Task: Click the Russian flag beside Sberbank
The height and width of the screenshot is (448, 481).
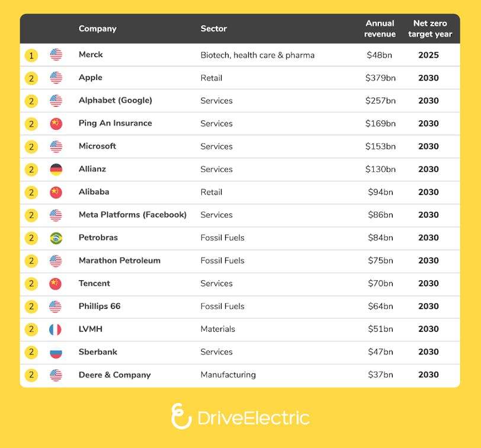Action: (56, 353)
